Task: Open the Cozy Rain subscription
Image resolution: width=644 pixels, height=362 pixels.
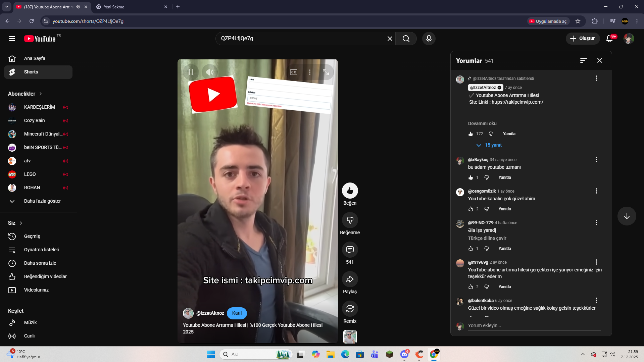Action: tap(38, 121)
